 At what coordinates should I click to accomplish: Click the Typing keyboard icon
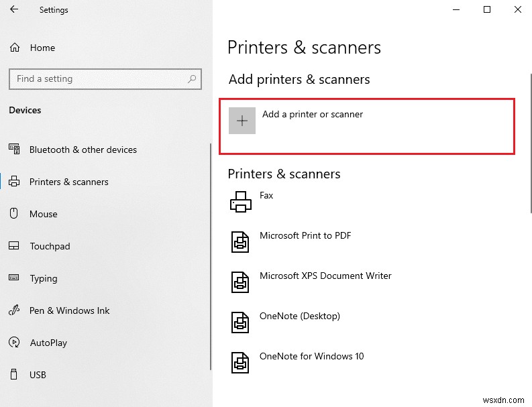(14, 278)
